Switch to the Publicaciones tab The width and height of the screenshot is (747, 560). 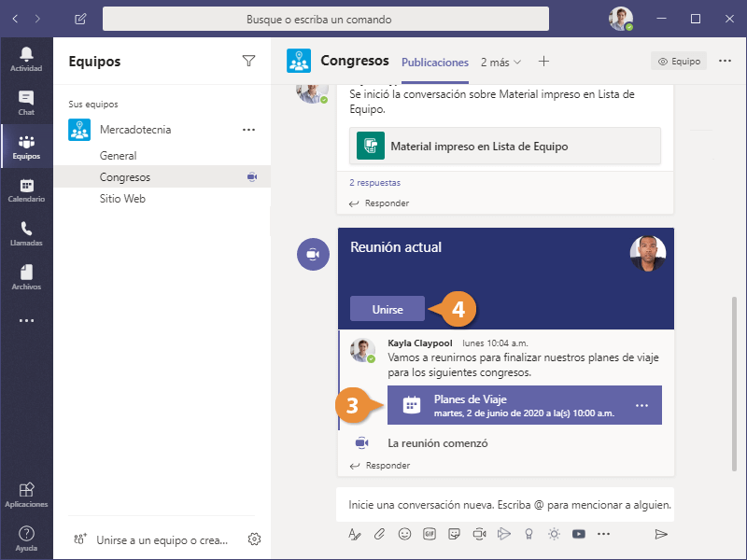click(x=434, y=63)
